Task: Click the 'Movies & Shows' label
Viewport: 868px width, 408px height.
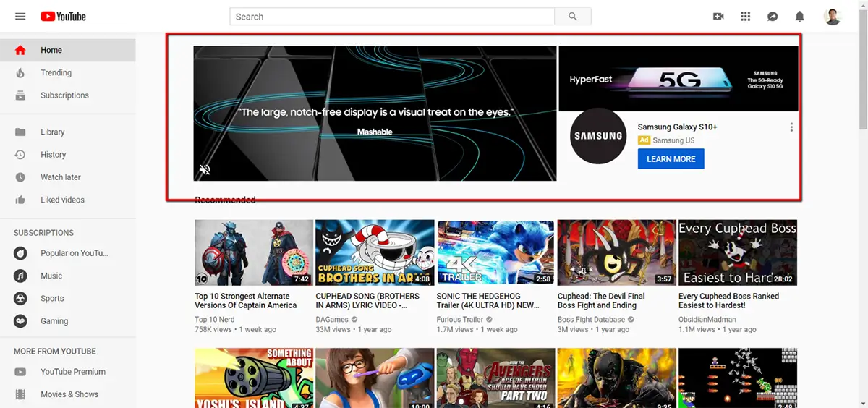Action: coord(69,394)
